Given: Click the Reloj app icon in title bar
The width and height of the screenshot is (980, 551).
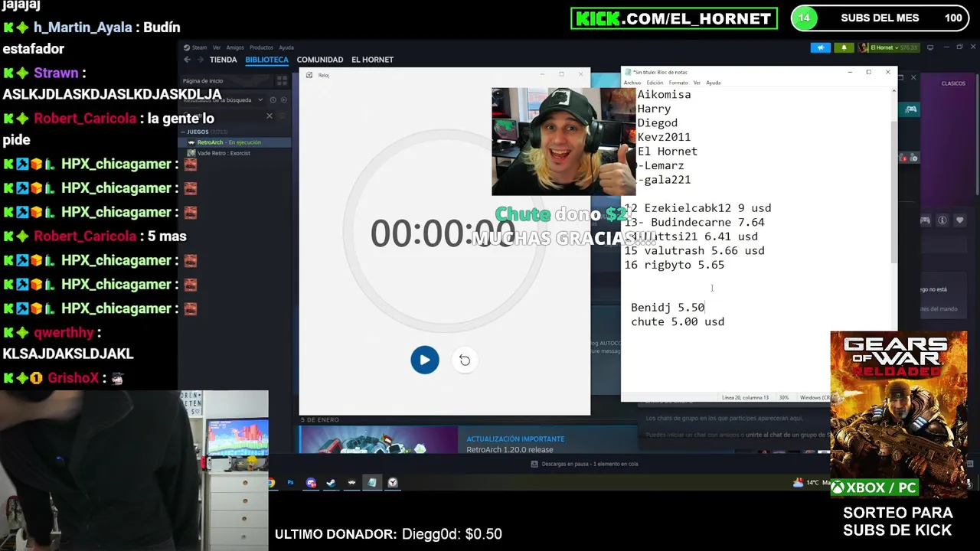Looking at the screenshot, I should tap(309, 75).
